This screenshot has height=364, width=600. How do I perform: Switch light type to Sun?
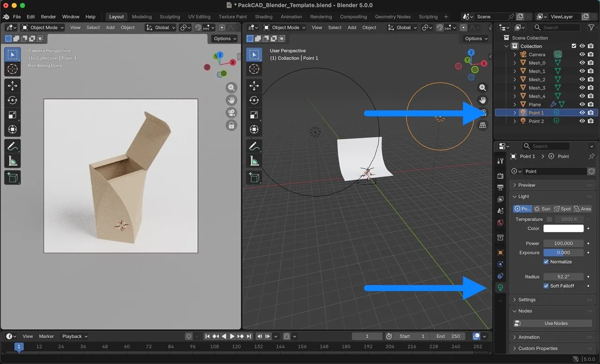(x=542, y=209)
